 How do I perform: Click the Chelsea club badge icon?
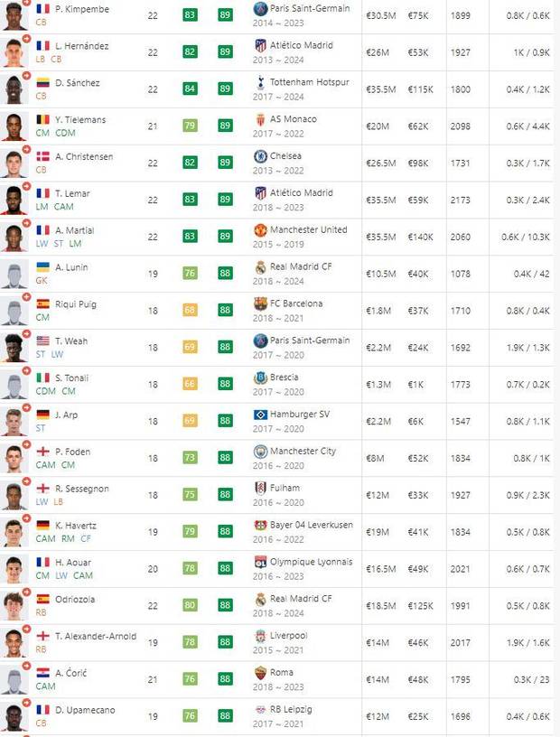pos(260,156)
